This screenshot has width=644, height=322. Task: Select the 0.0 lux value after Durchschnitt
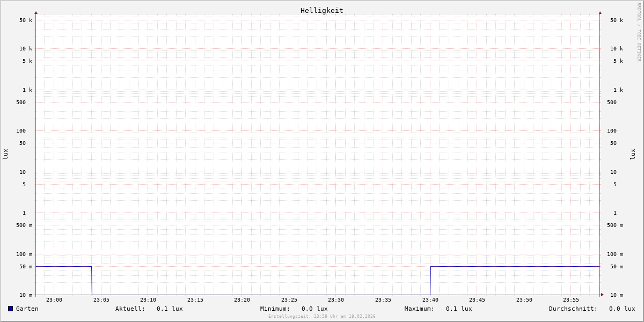coord(622,309)
